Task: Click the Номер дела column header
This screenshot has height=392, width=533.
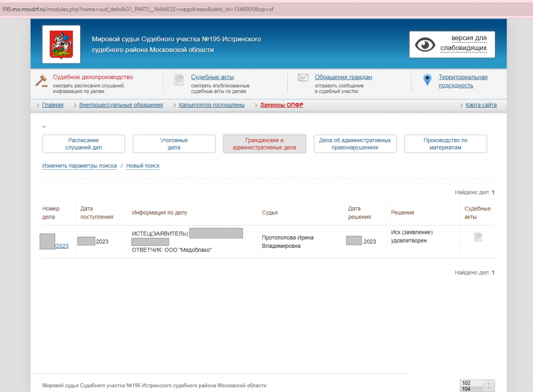Action: [50, 212]
